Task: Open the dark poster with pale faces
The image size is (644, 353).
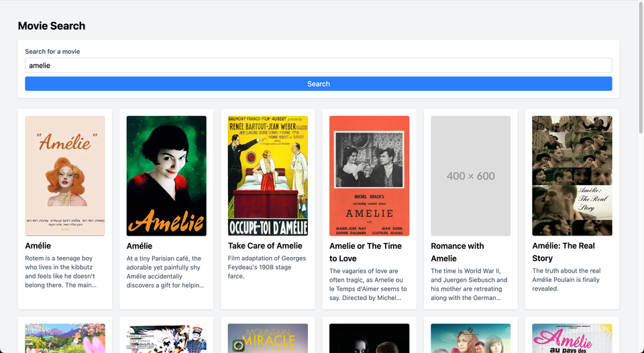Action: coord(369,338)
